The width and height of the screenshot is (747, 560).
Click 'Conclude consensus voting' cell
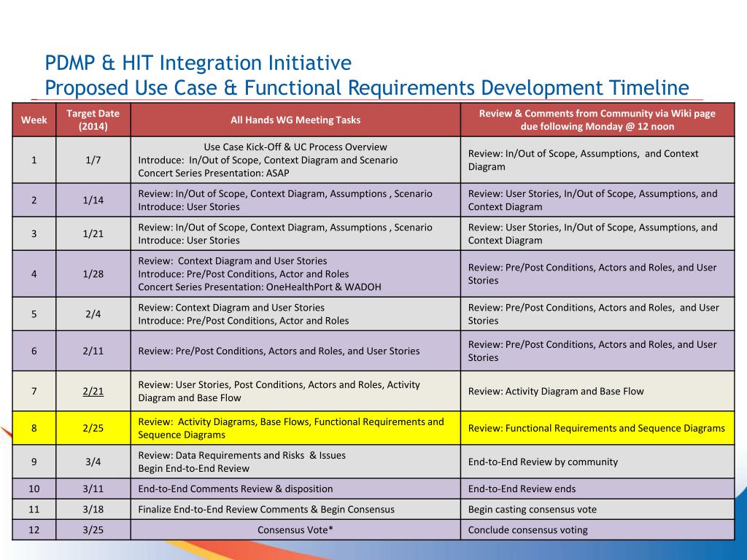point(597,530)
